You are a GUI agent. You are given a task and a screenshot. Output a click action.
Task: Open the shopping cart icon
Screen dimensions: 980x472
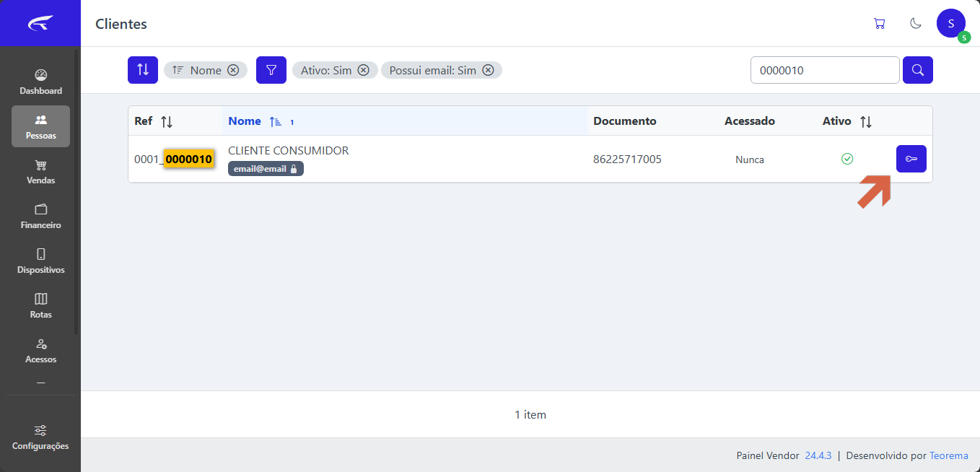coord(879,24)
